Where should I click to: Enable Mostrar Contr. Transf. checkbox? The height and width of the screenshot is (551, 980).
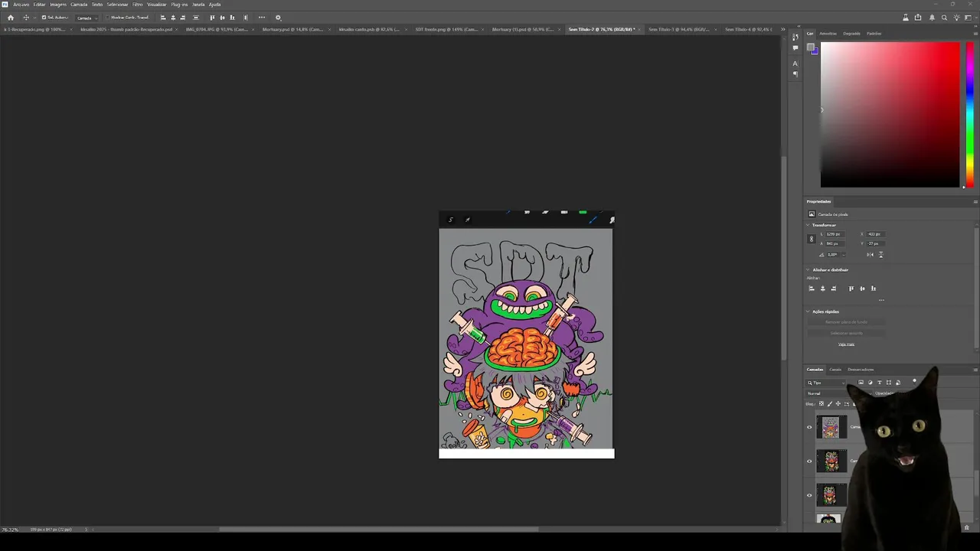pyautogui.click(x=108, y=18)
